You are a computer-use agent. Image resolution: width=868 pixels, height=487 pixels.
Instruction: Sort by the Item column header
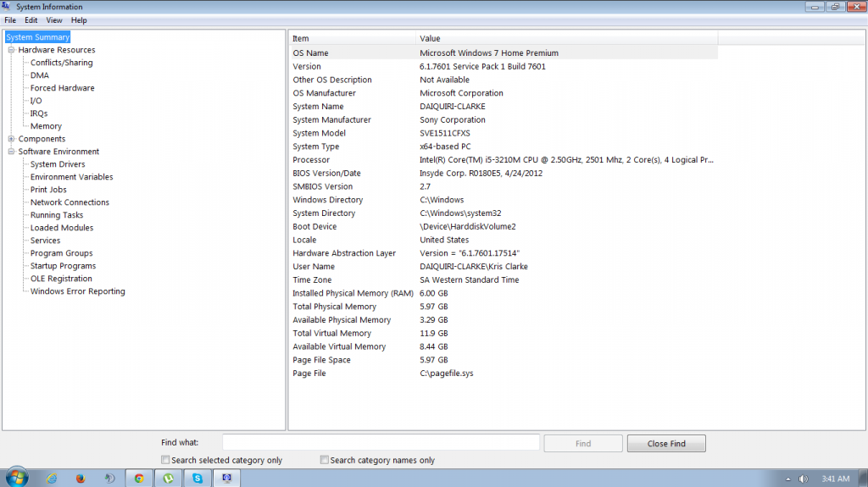352,38
